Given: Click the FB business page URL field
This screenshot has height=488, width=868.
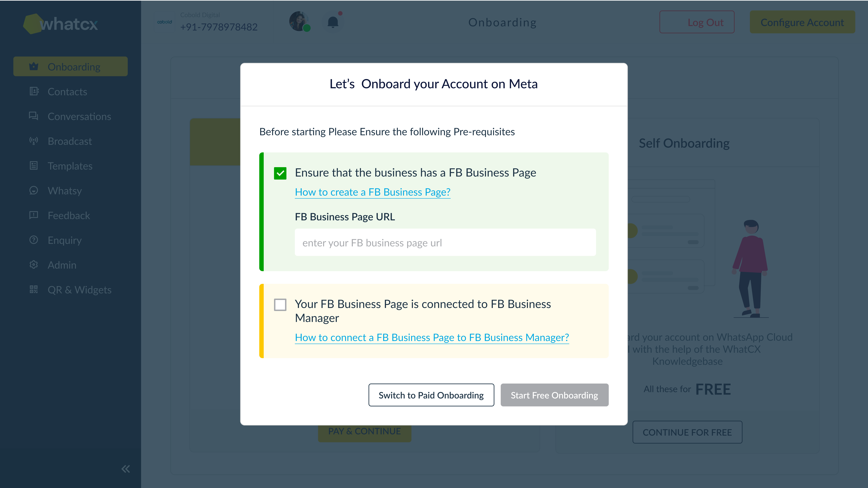Looking at the screenshot, I should [445, 242].
